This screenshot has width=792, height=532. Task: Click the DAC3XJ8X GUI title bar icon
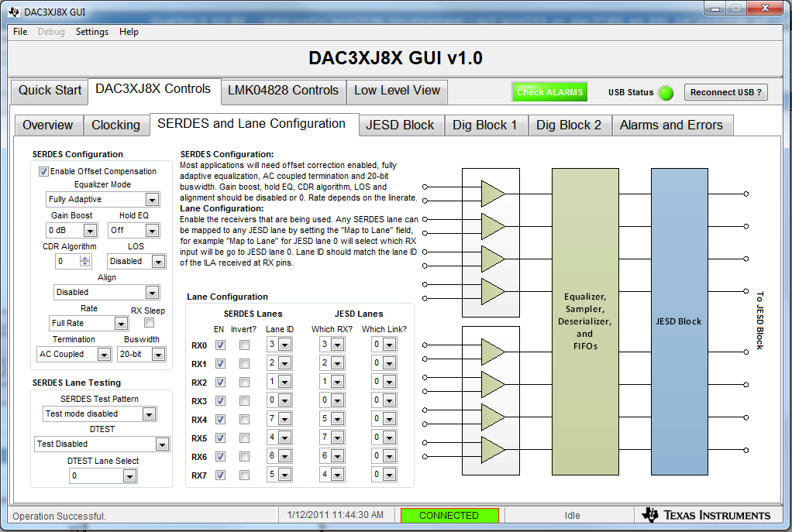(x=14, y=12)
